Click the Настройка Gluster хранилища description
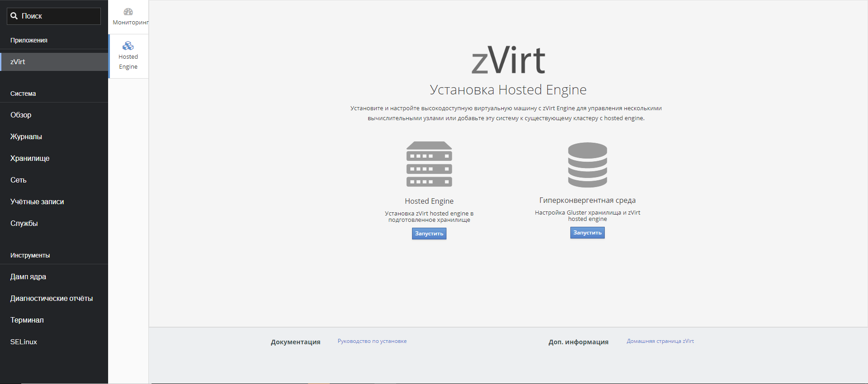This screenshot has height=384, width=868. click(588, 215)
